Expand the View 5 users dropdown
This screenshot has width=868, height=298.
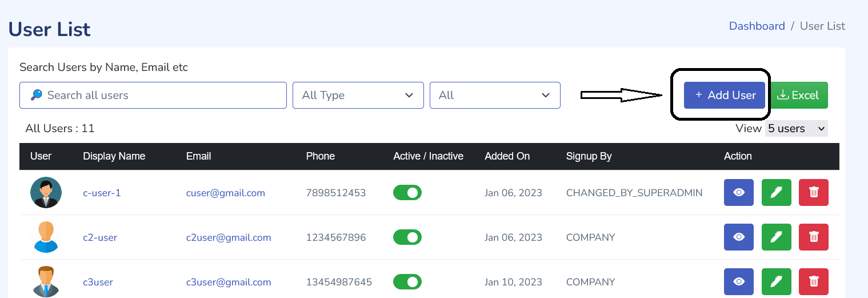pos(796,129)
